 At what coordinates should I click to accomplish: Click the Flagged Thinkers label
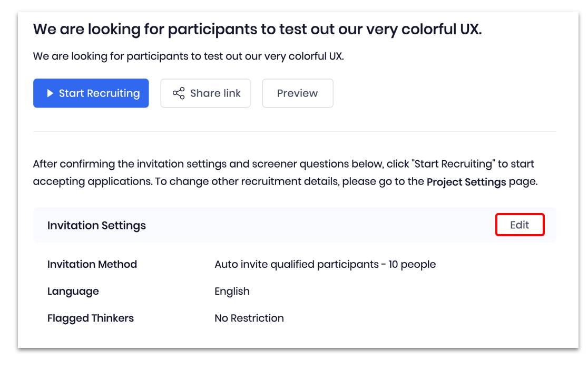pyautogui.click(x=91, y=318)
